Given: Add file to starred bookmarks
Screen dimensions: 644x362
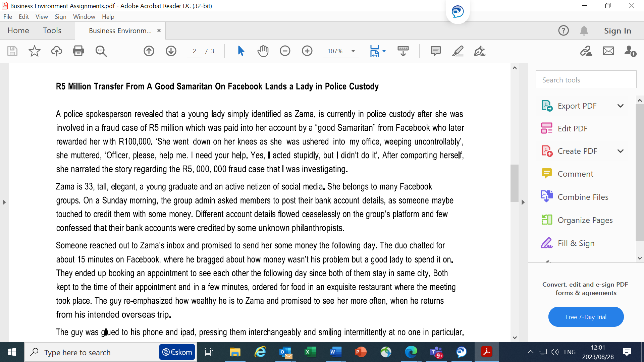Looking at the screenshot, I should click(x=34, y=51).
